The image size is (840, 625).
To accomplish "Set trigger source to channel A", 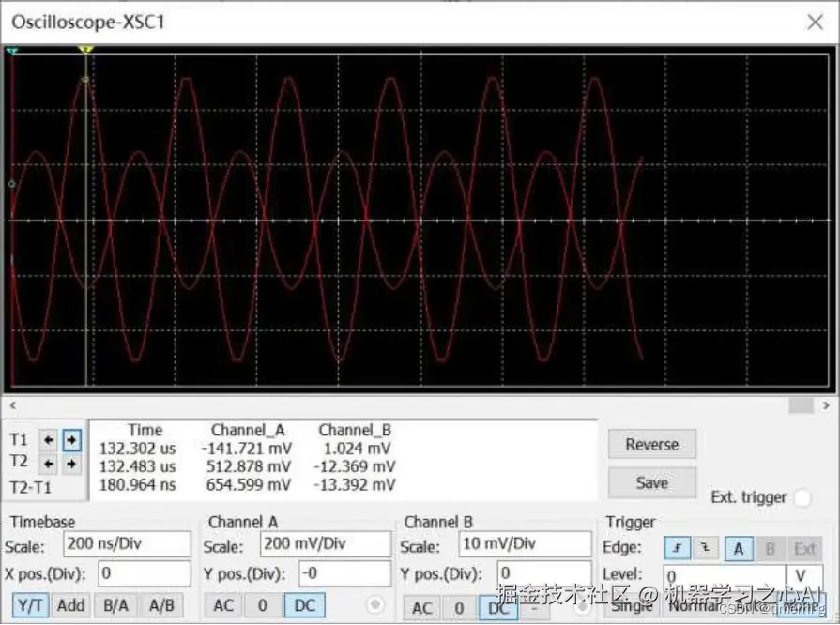I will pos(739,548).
